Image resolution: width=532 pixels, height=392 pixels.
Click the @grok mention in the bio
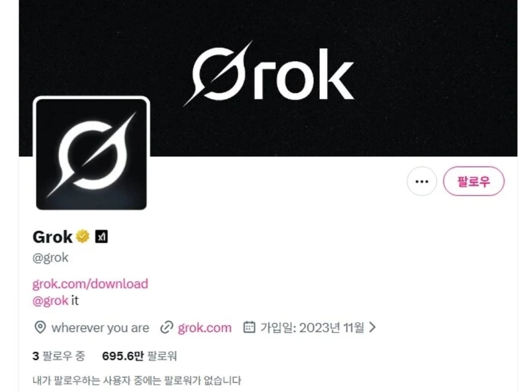[51, 300]
